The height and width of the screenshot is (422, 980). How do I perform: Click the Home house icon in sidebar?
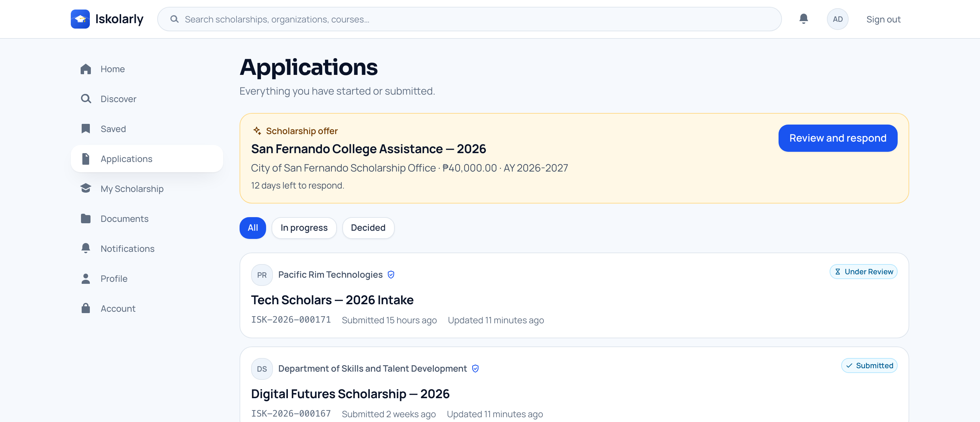click(86, 69)
